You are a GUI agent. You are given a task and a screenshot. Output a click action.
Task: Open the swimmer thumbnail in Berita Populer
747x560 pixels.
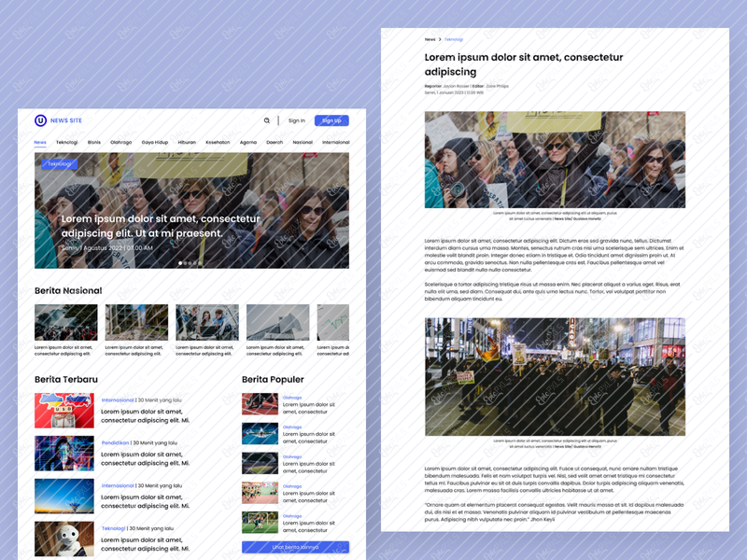[261, 434]
